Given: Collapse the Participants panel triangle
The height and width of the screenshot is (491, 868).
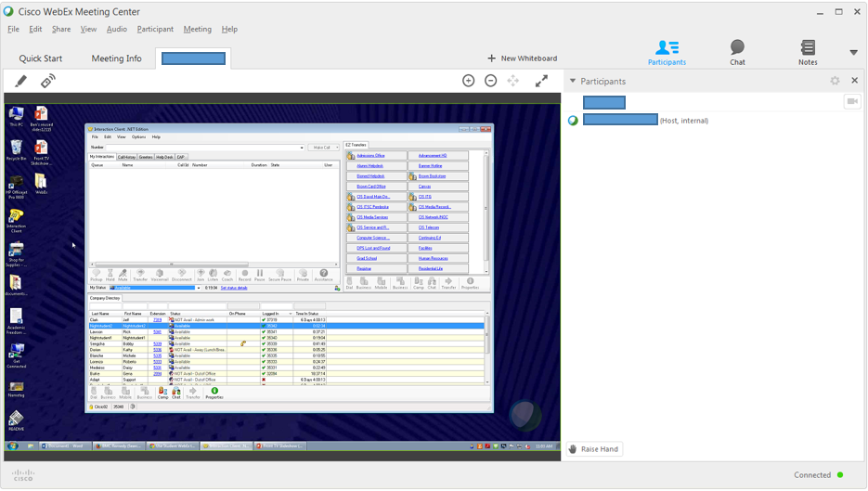Looking at the screenshot, I should click(x=573, y=81).
